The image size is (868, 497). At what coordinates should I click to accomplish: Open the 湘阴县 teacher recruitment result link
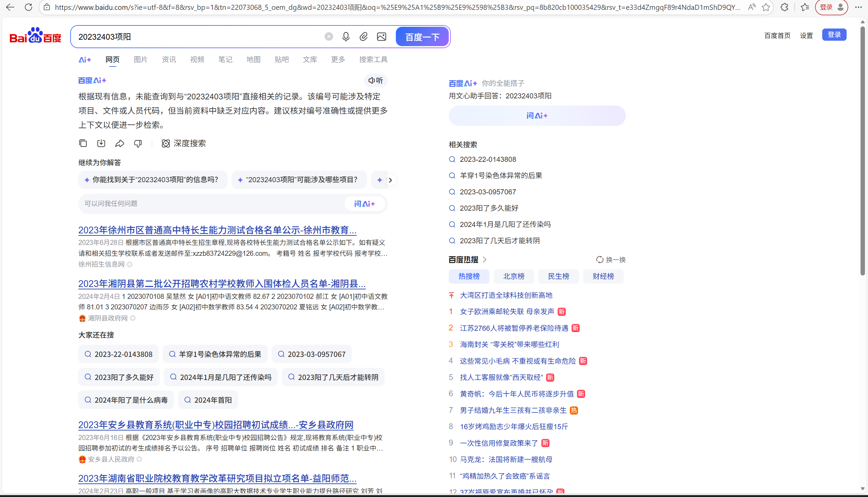click(x=222, y=284)
